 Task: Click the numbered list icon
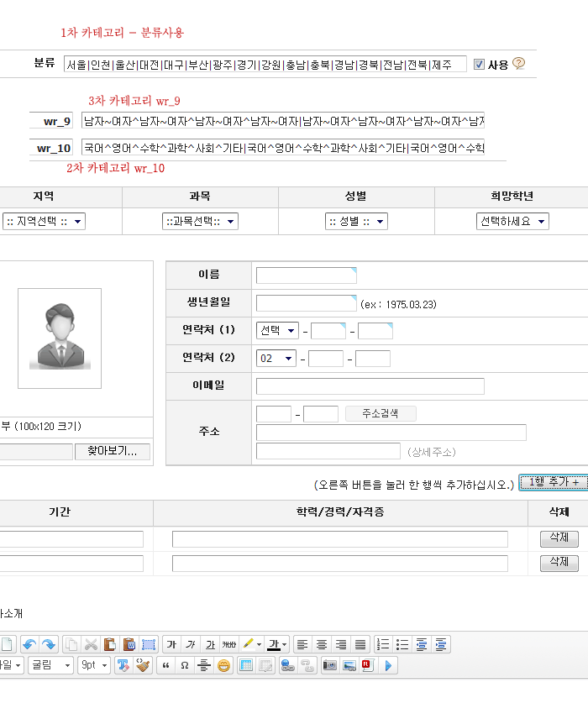click(382, 645)
